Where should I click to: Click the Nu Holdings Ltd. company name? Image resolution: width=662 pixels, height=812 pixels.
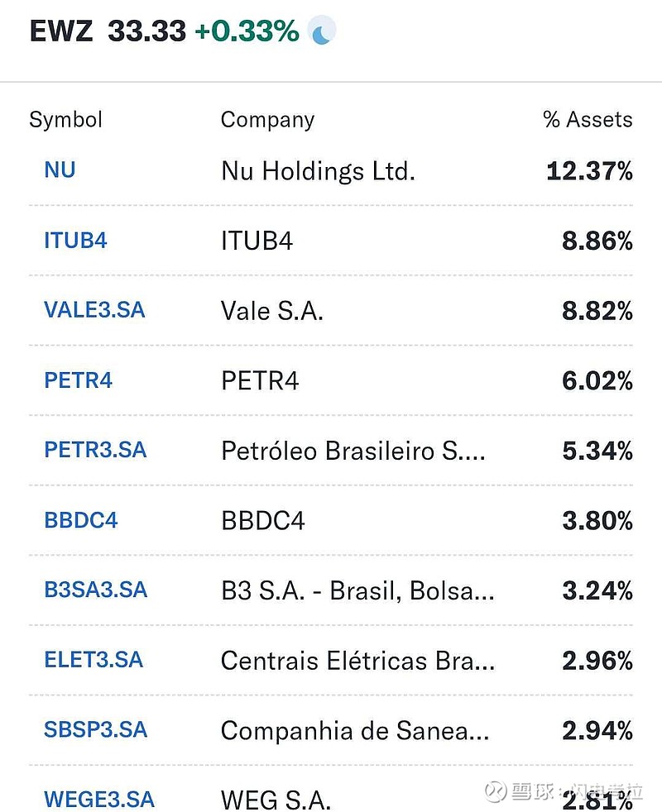(x=318, y=171)
